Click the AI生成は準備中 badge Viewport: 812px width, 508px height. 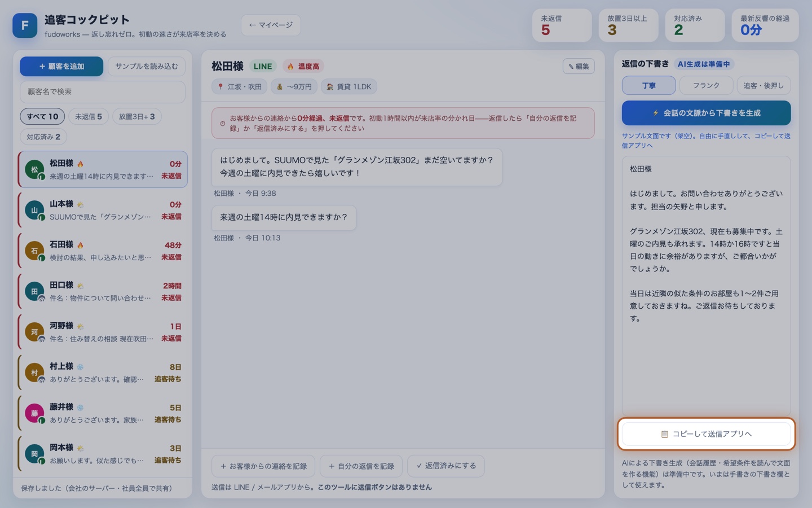point(703,64)
